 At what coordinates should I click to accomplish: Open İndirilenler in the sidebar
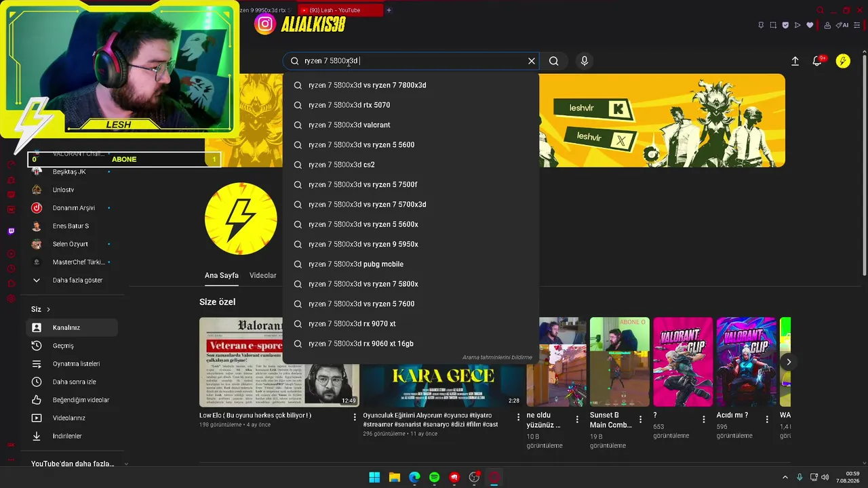pyautogui.click(x=72, y=436)
